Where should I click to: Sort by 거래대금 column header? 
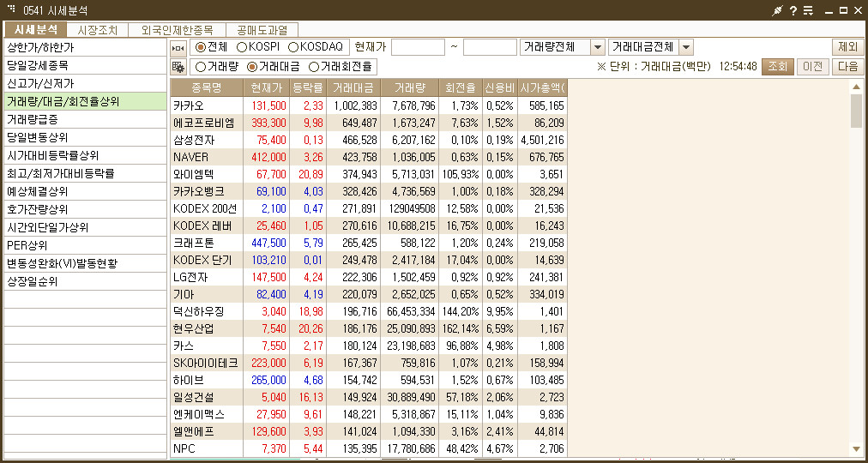[x=353, y=87]
